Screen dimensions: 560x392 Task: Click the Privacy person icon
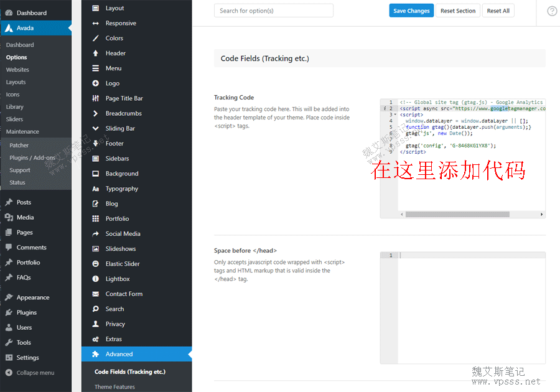95,324
